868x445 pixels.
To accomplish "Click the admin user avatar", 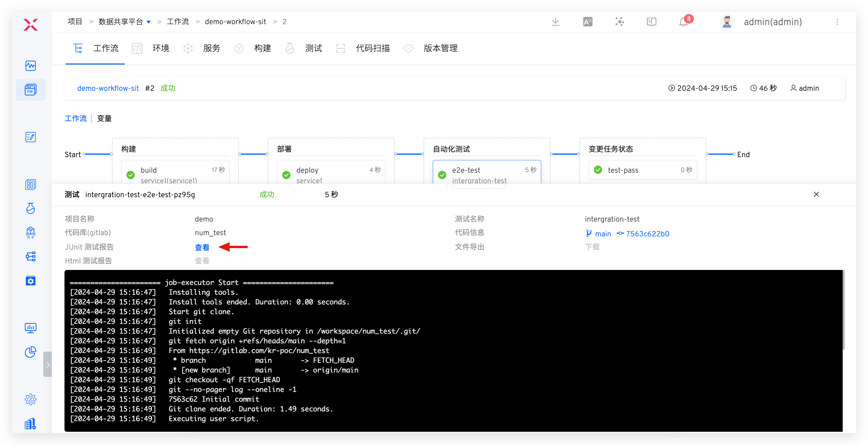I will tap(727, 22).
